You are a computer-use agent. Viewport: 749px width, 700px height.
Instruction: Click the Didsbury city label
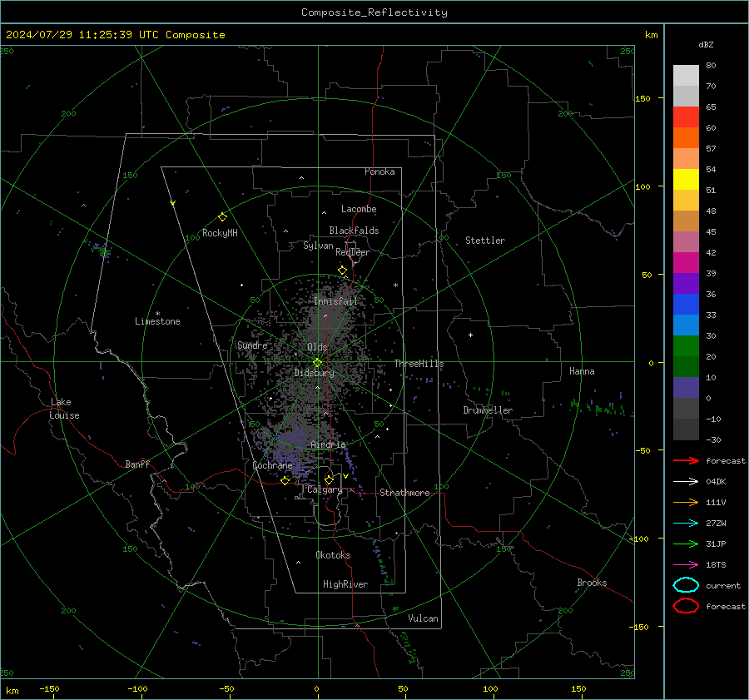tap(314, 373)
